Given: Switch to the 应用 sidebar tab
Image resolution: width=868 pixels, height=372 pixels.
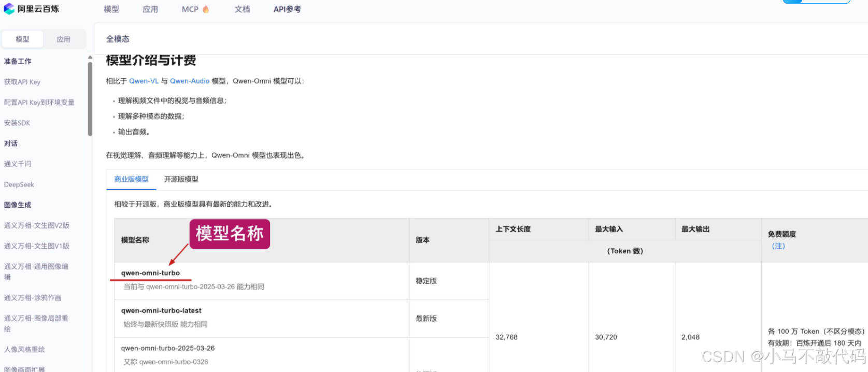Looking at the screenshot, I should (63, 39).
